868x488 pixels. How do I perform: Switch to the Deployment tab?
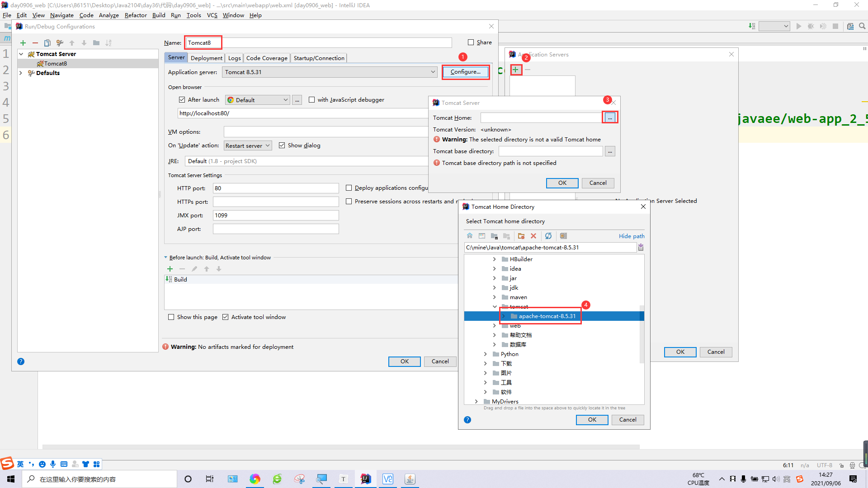(x=206, y=58)
